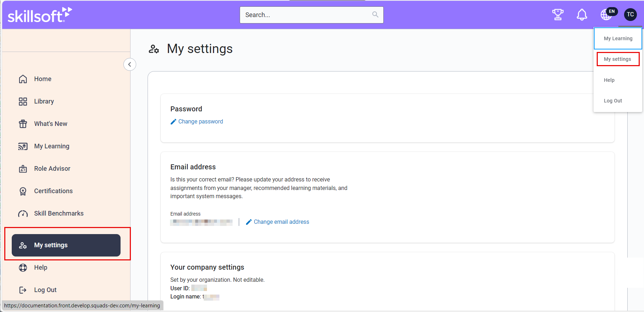The image size is (644, 312).
Task: Choose Help in the profile dropdown
Action: [x=609, y=80]
